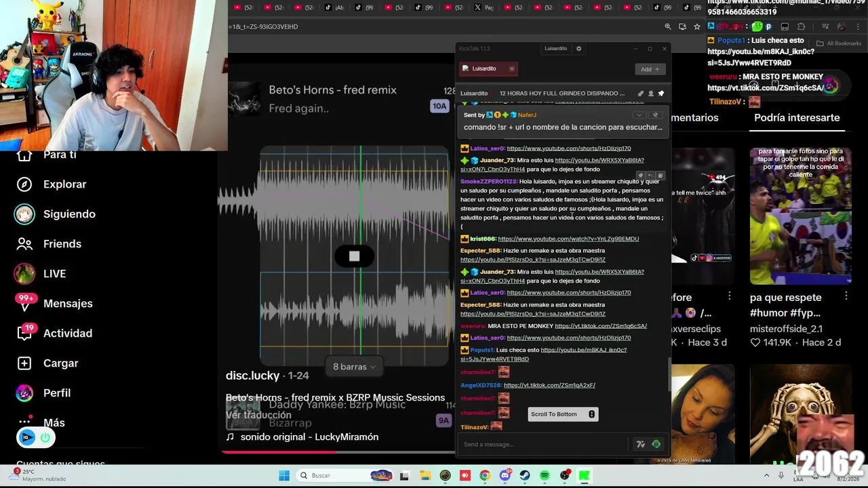Add a new chatroom in KickTalk
This screenshot has height=488, width=868.
[650, 69]
